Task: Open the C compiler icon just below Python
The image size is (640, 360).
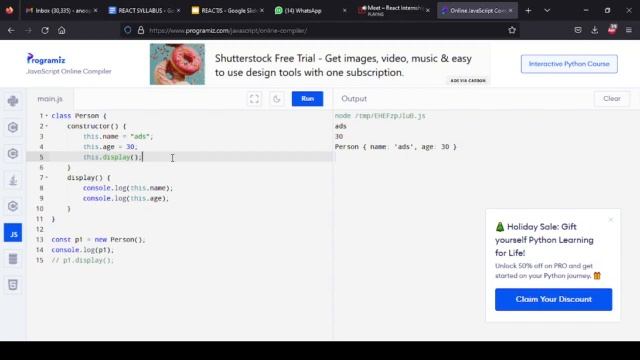Action: coord(13,127)
